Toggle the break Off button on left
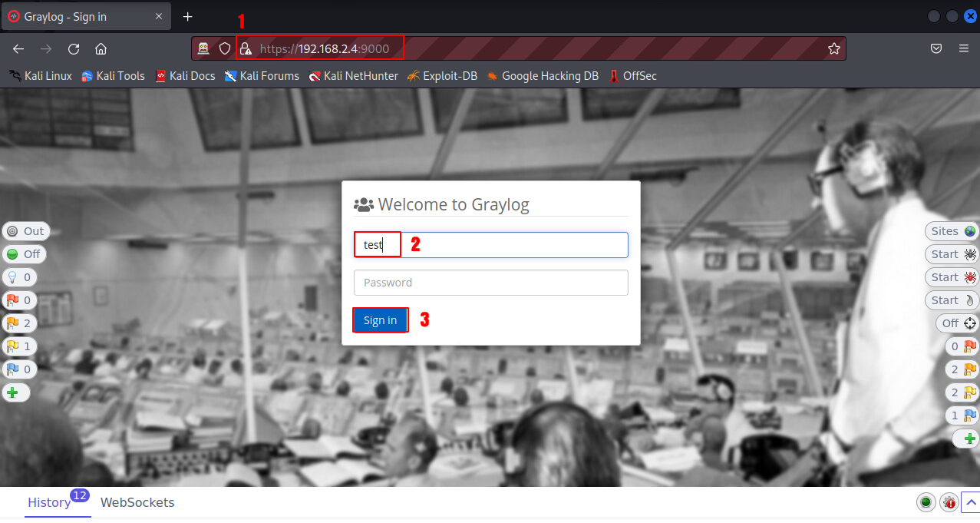 23,254
